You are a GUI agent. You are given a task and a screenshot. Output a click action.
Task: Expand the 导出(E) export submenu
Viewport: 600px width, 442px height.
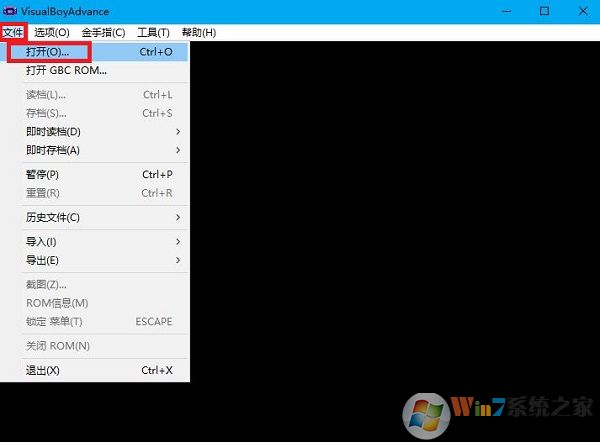94,260
